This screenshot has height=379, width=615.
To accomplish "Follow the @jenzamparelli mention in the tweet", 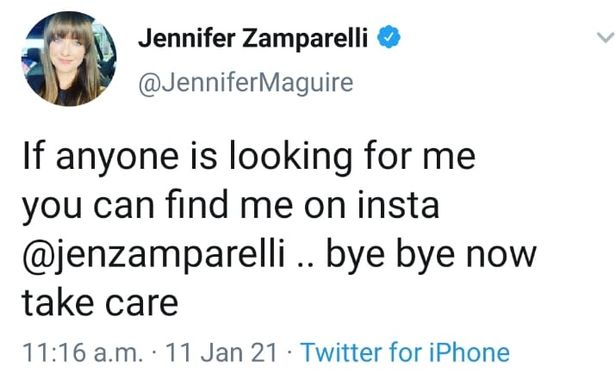I will pyautogui.click(x=153, y=255).
